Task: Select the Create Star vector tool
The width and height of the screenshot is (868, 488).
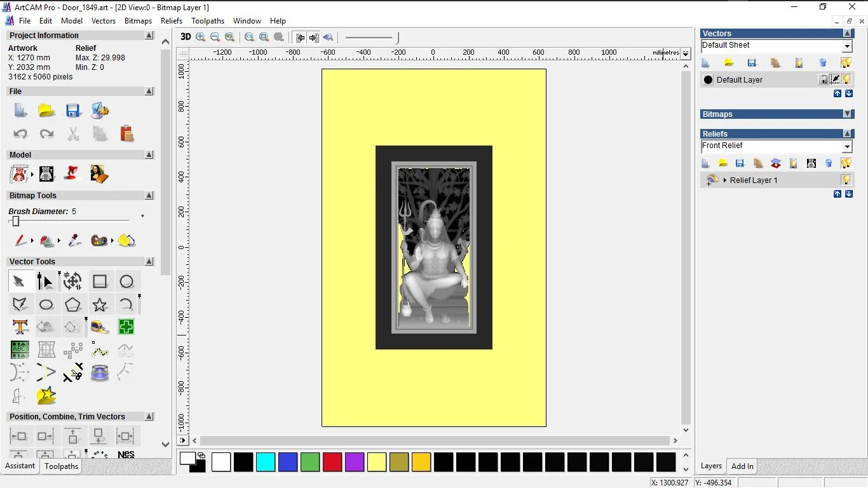Action: (100, 304)
